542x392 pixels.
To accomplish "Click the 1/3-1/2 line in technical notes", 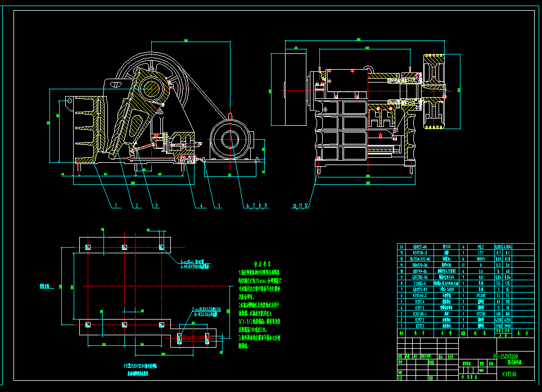I will (x=259, y=322).
